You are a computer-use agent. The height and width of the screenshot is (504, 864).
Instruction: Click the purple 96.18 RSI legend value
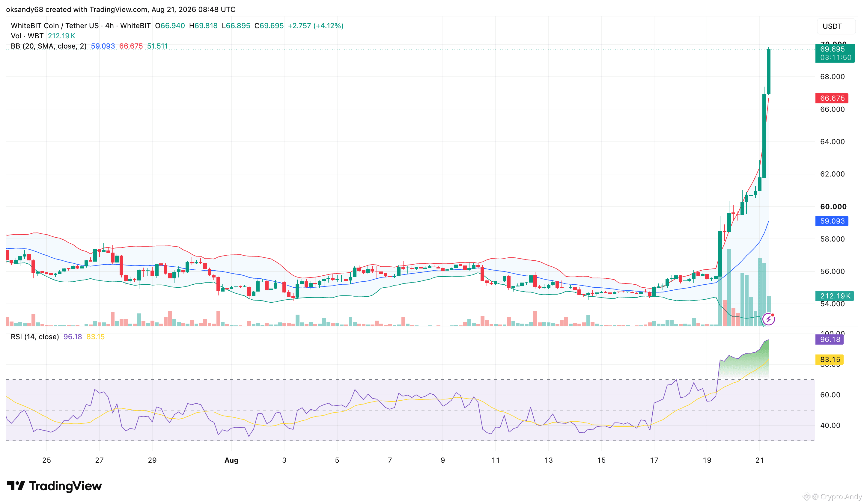(x=73, y=337)
